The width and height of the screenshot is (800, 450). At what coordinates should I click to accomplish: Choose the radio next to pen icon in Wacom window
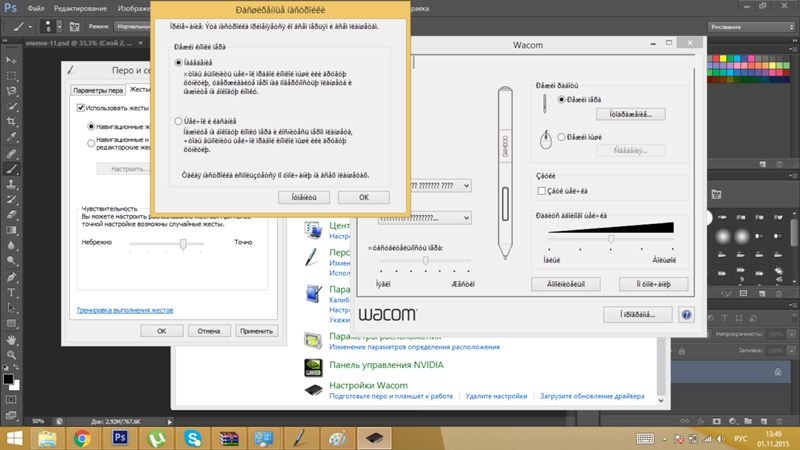(x=561, y=99)
